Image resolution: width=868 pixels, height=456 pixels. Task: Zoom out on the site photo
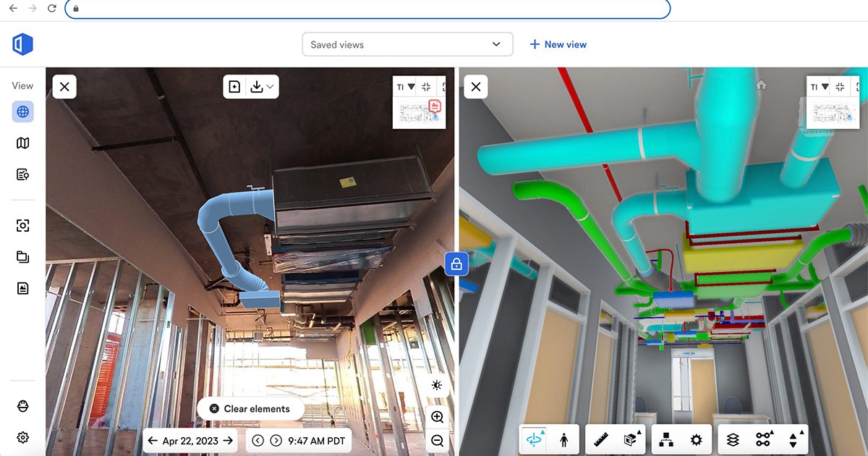pyautogui.click(x=437, y=440)
